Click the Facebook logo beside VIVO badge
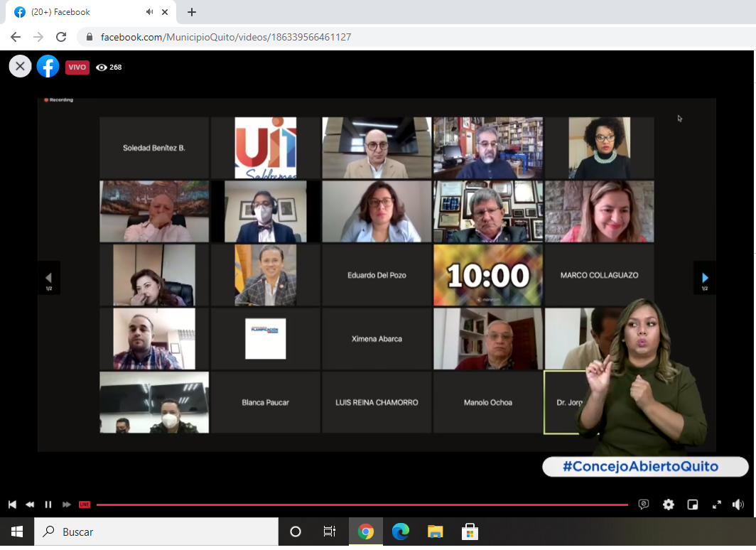The height and width of the screenshot is (550, 756). (48, 67)
